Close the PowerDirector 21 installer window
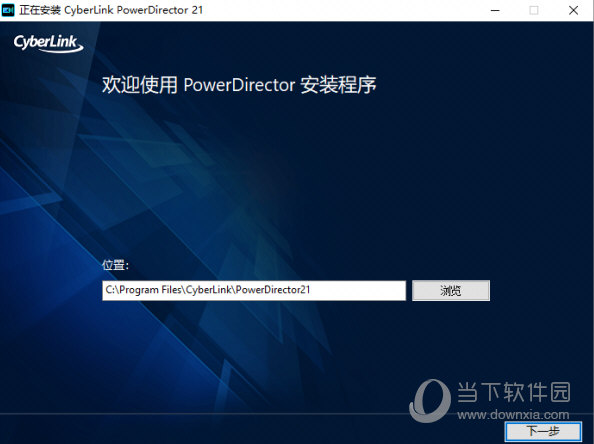 [x=573, y=10]
